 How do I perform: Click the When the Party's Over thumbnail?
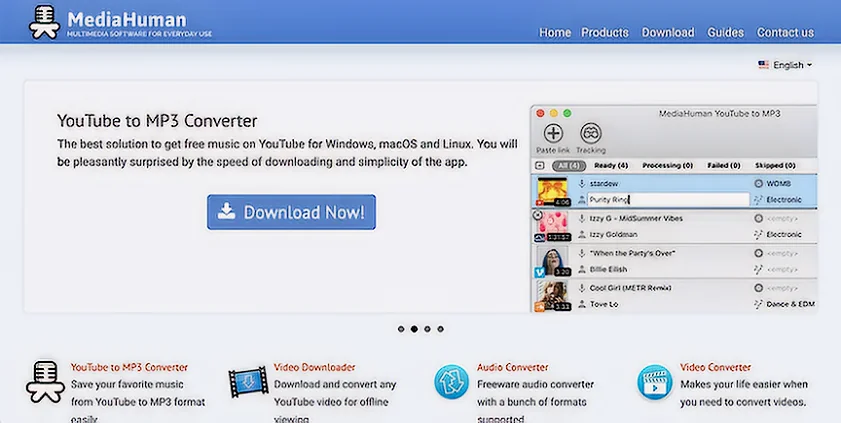click(552, 261)
